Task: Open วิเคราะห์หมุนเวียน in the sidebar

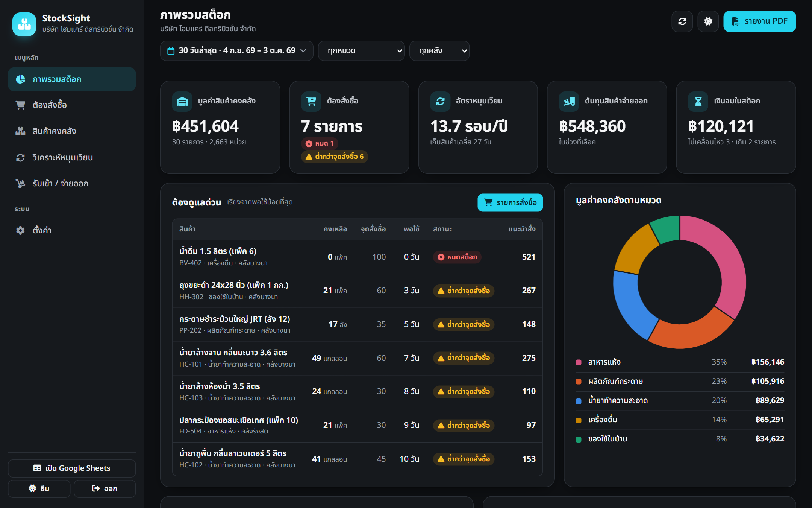Action: pyautogui.click(x=72, y=158)
